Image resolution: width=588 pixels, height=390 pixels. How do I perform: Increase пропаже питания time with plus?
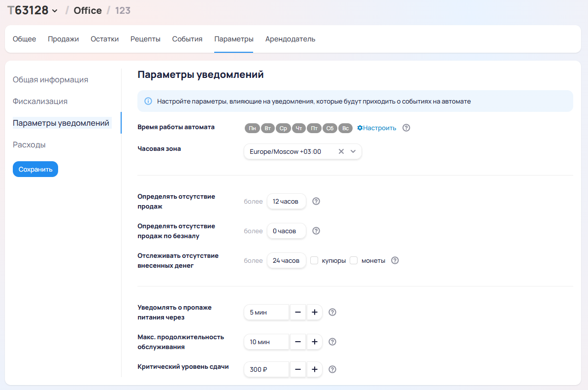tap(314, 312)
